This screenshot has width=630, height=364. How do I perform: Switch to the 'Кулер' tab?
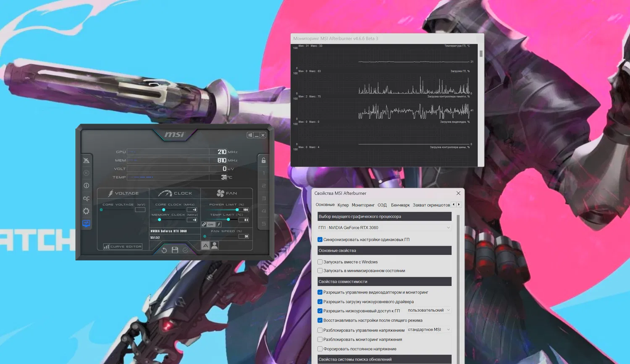tap(343, 205)
